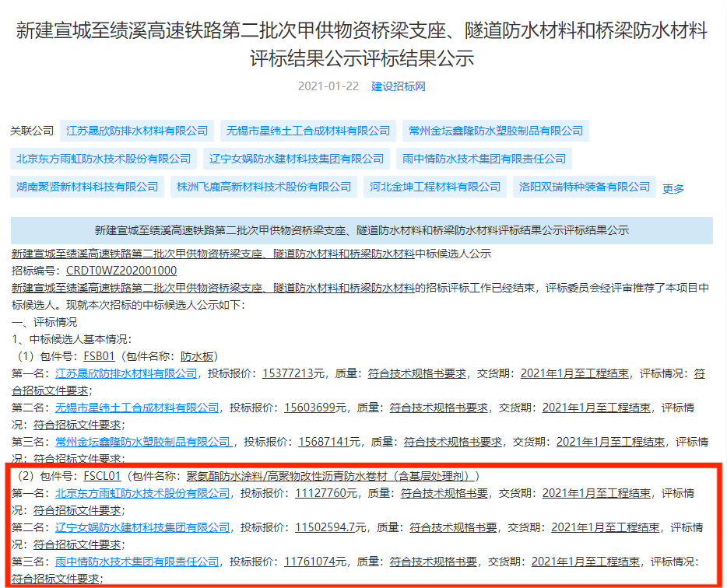Click the bid price 11502594.7元
727x588 pixels.
click(x=331, y=528)
